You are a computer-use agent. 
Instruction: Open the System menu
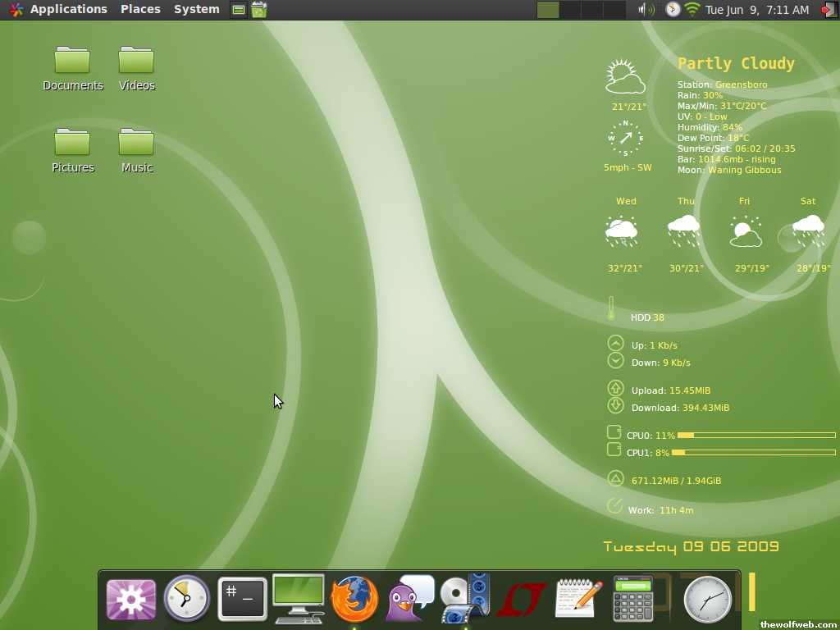196,9
